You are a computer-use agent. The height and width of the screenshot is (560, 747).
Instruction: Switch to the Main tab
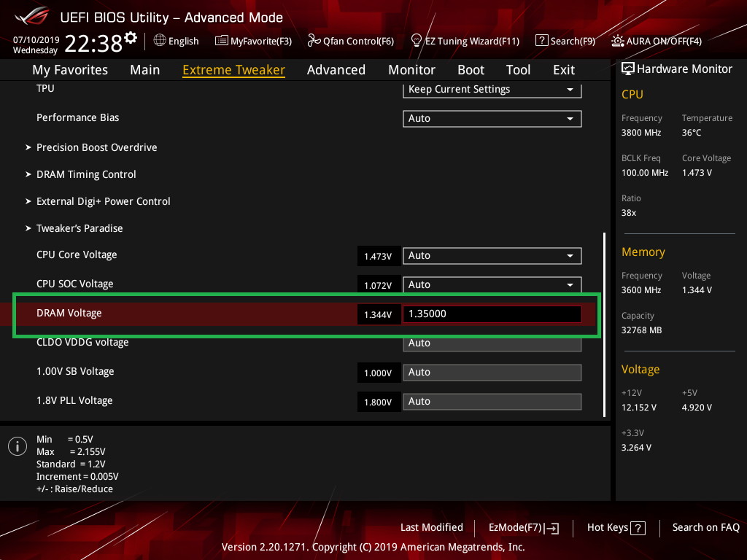click(x=145, y=70)
